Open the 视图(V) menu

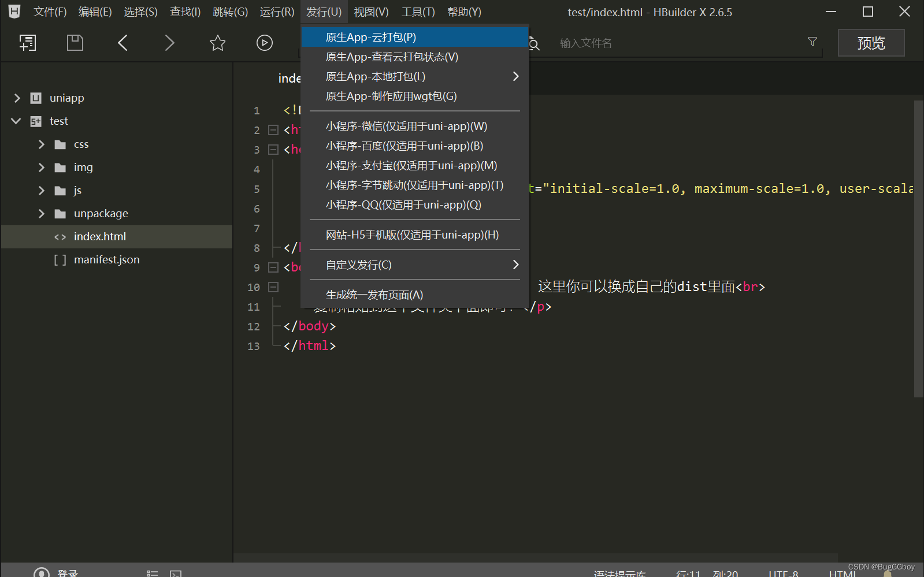tap(372, 12)
